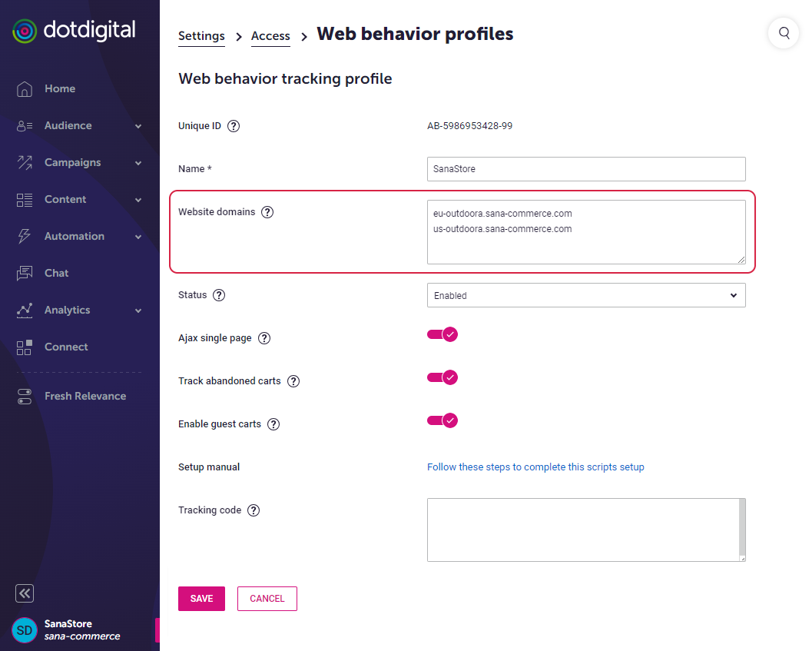
Task: Open the search magnifier icon
Action: pyautogui.click(x=784, y=33)
